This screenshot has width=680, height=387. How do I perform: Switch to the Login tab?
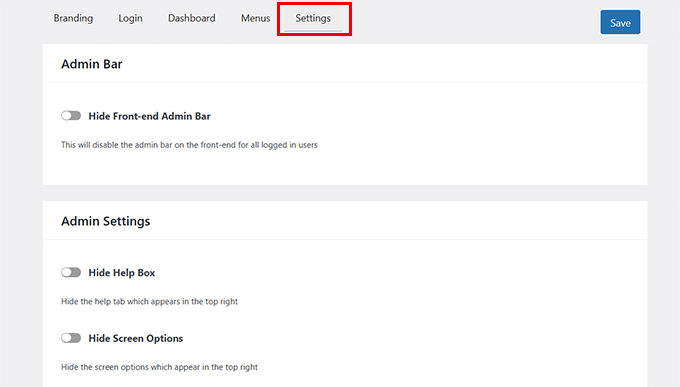[131, 18]
